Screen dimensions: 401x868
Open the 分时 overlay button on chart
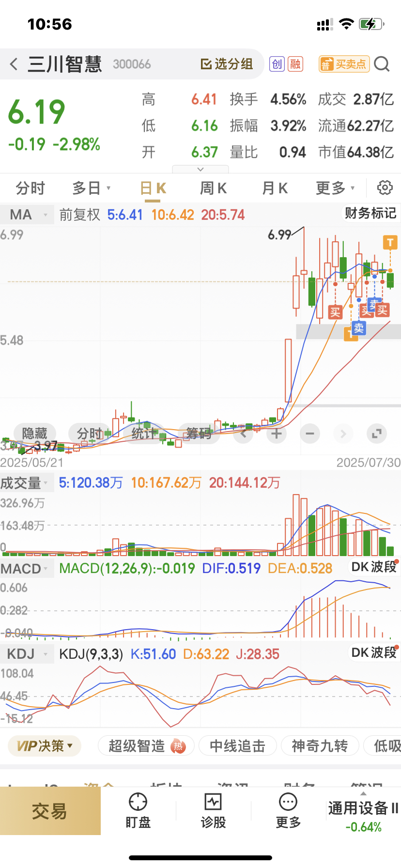pos(90,433)
